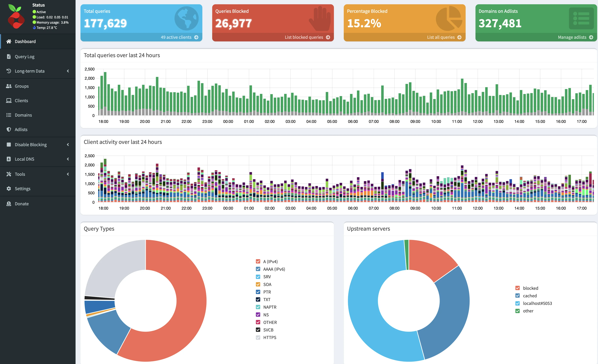598x364 pixels.
Task: Click the Local DNS address book icon
Action: (9, 159)
